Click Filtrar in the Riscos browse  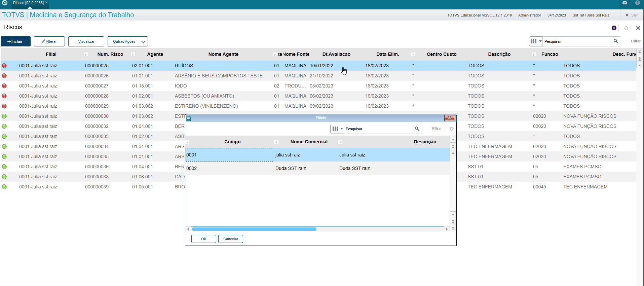click(636, 41)
